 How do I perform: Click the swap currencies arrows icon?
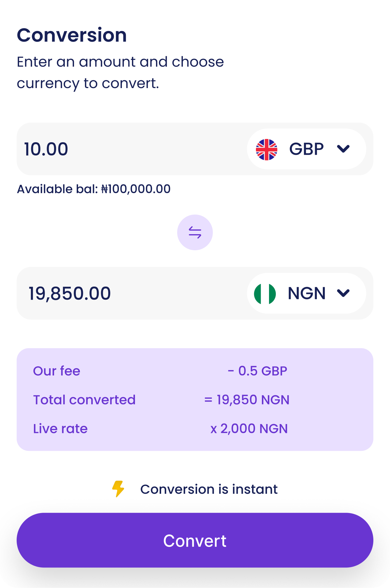(195, 232)
